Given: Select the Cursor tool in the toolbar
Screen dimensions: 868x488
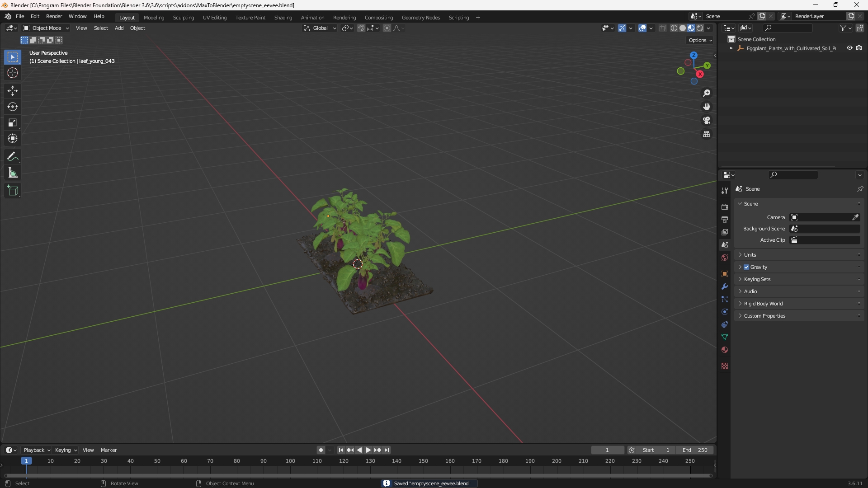Looking at the screenshot, I should coord(13,73).
